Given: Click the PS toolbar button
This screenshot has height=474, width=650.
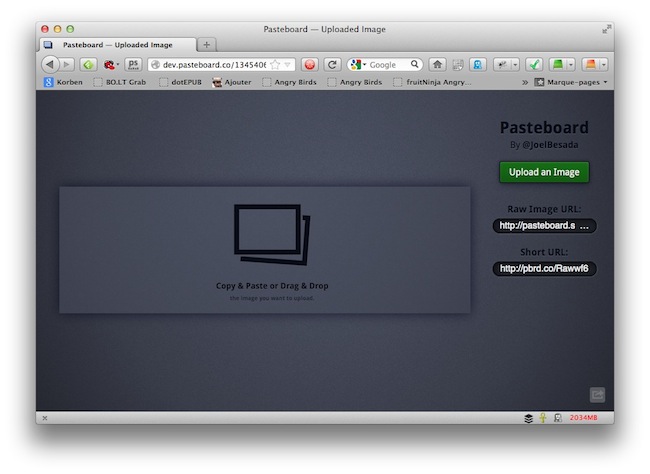Looking at the screenshot, I should pos(133,65).
